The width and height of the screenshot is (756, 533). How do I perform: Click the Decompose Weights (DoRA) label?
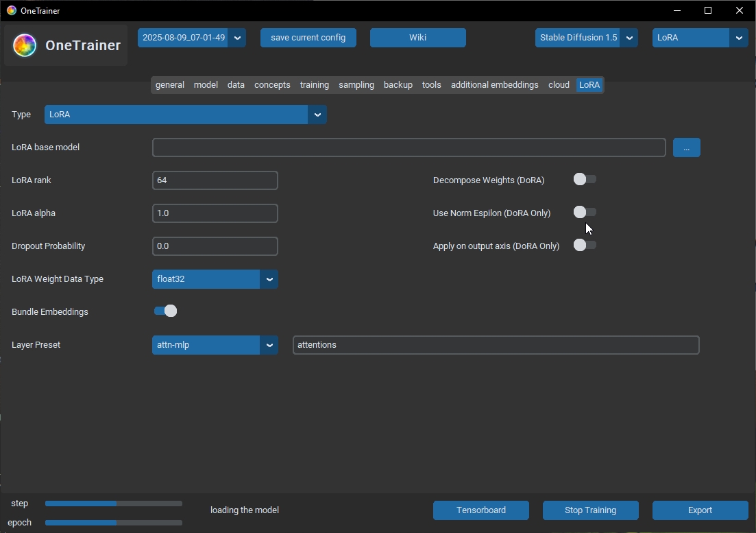click(489, 180)
